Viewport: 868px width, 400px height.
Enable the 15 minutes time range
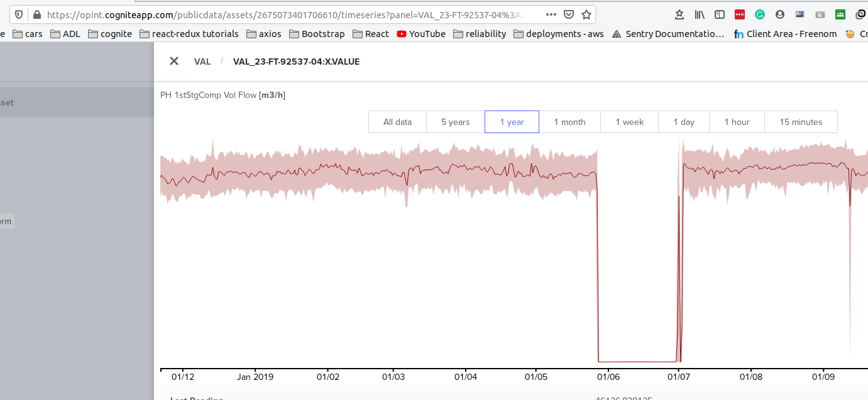tap(801, 121)
